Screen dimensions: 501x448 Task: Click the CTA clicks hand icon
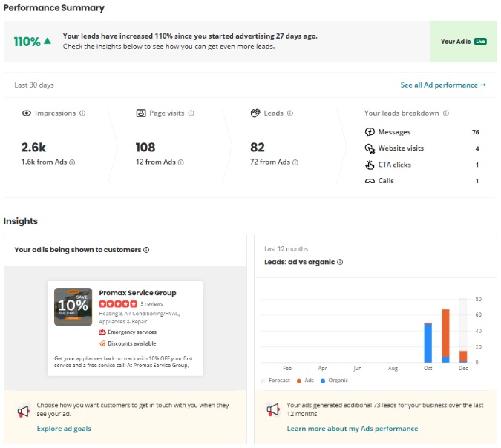click(370, 165)
